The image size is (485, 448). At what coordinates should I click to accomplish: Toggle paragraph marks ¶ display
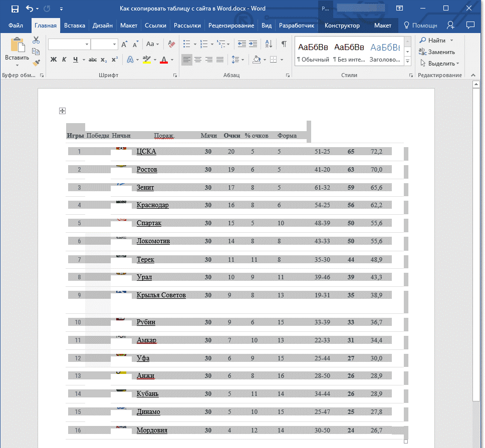click(x=284, y=44)
